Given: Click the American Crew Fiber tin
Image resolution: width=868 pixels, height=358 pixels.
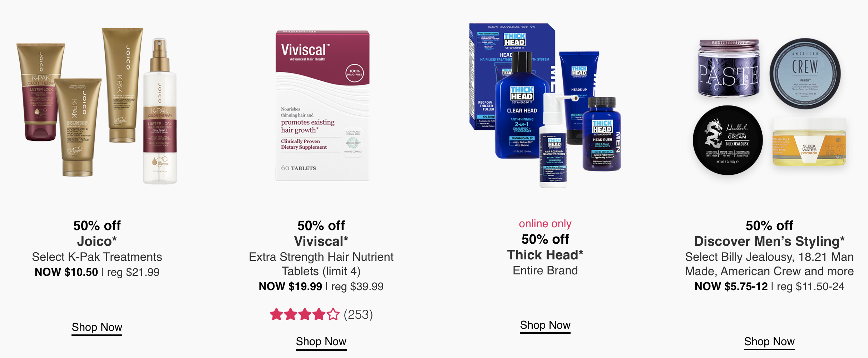Looking at the screenshot, I should tap(805, 74).
